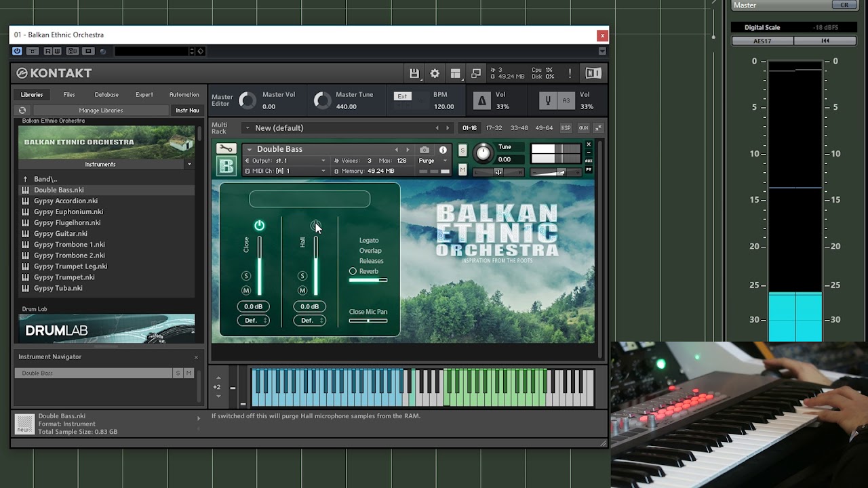Open Kontakt options via gear icon
The image size is (868, 488).
435,73
